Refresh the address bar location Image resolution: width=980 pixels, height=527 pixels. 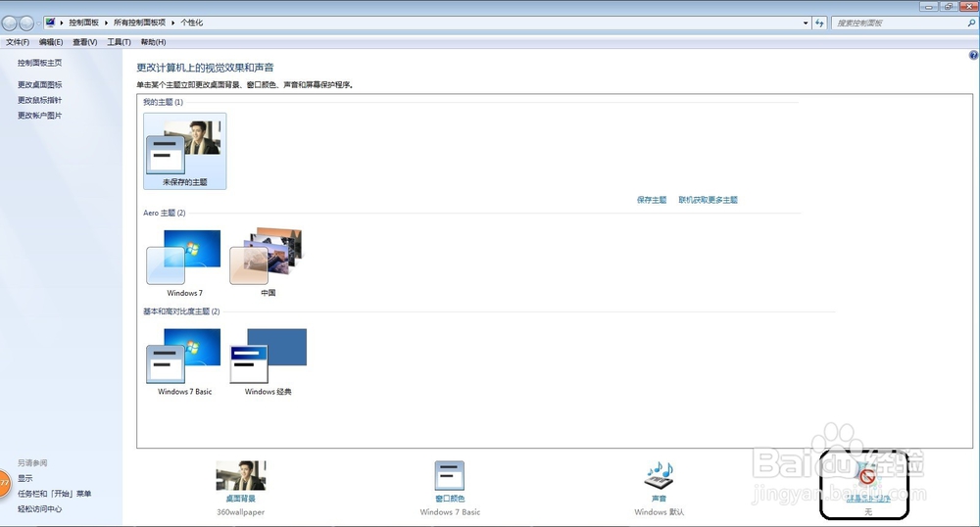[819, 24]
